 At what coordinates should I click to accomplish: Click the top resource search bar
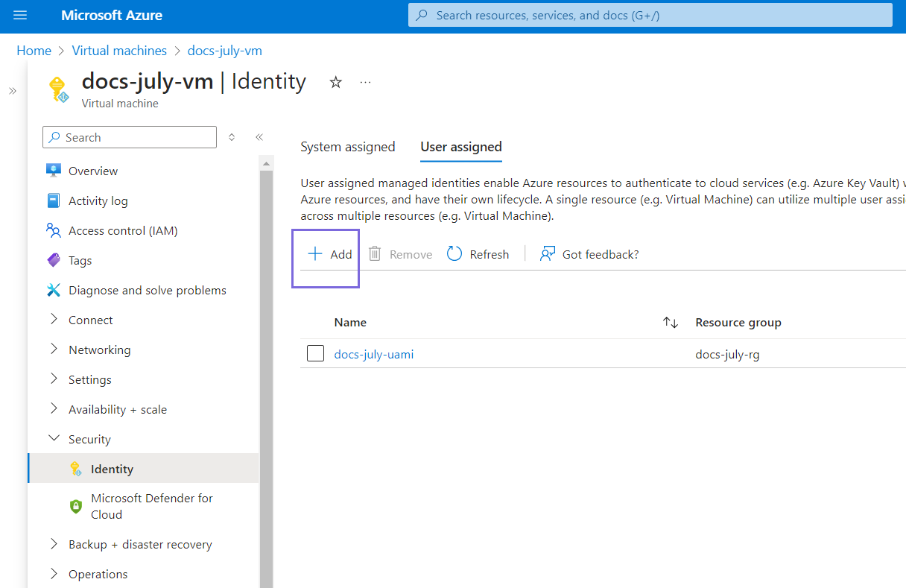tap(650, 15)
